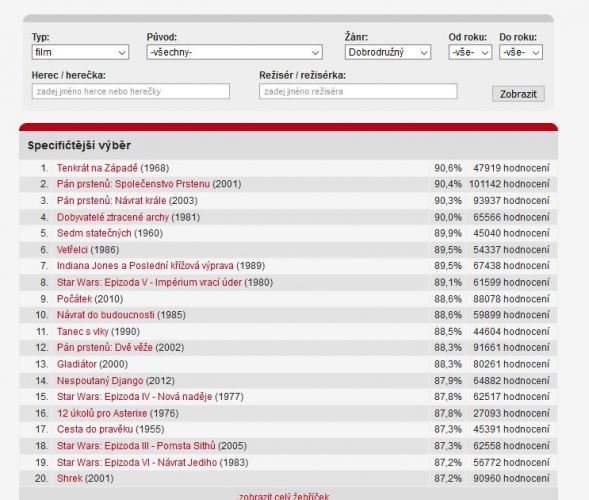Open the Do roku year dropdown
589x500 pixels.
pyautogui.click(x=521, y=52)
